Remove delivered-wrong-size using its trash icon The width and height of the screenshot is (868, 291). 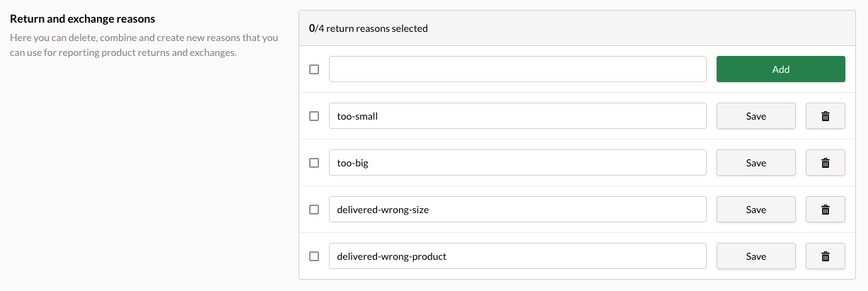tap(825, 210)
